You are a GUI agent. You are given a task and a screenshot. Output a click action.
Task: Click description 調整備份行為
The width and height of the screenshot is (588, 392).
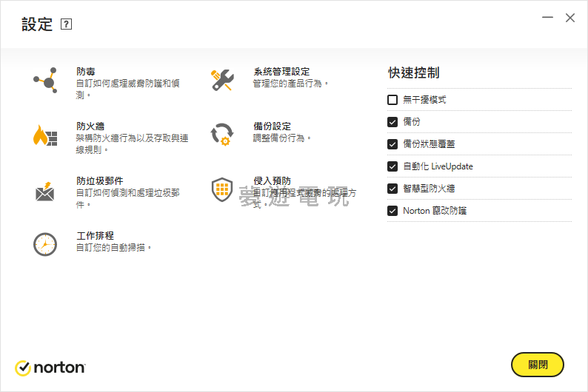(x=281, y=138)
